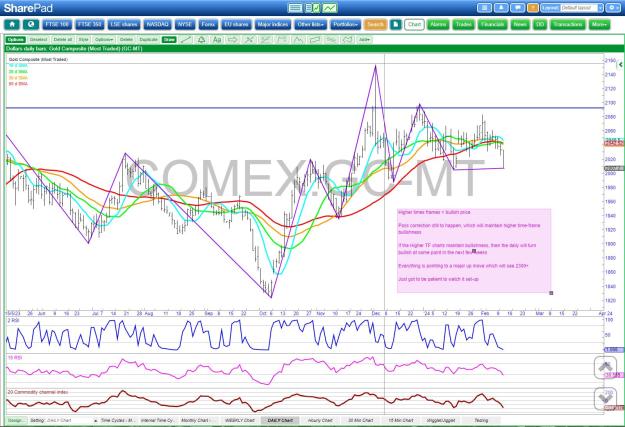
Task: Expand the Setting selector arrow at bottom
Action: pos(95,420)
